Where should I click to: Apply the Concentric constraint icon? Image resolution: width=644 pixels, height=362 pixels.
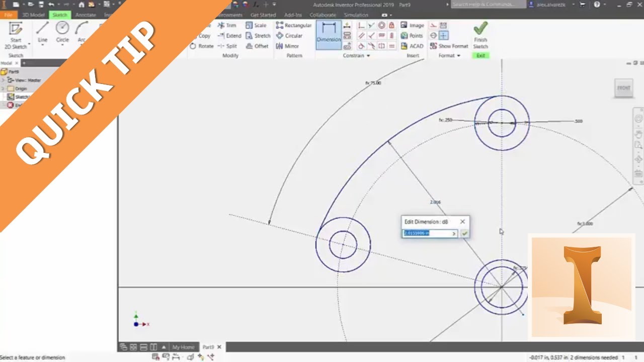[382, 25]
